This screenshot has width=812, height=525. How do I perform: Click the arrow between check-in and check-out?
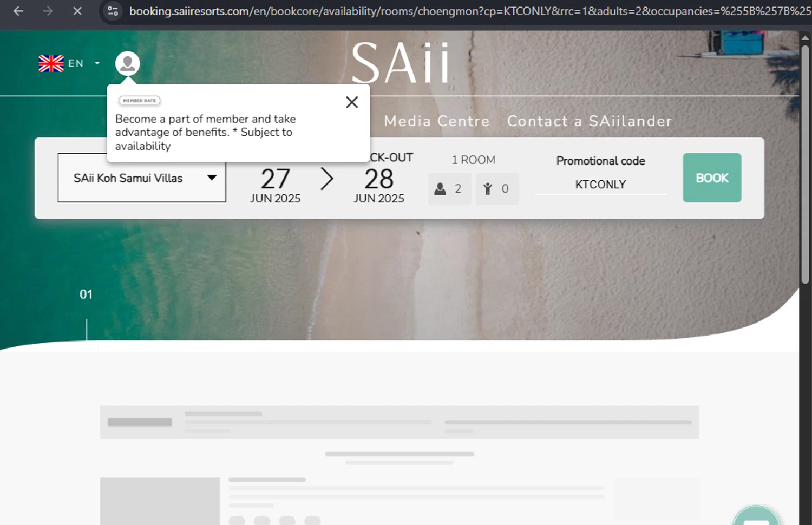[327, 179]
